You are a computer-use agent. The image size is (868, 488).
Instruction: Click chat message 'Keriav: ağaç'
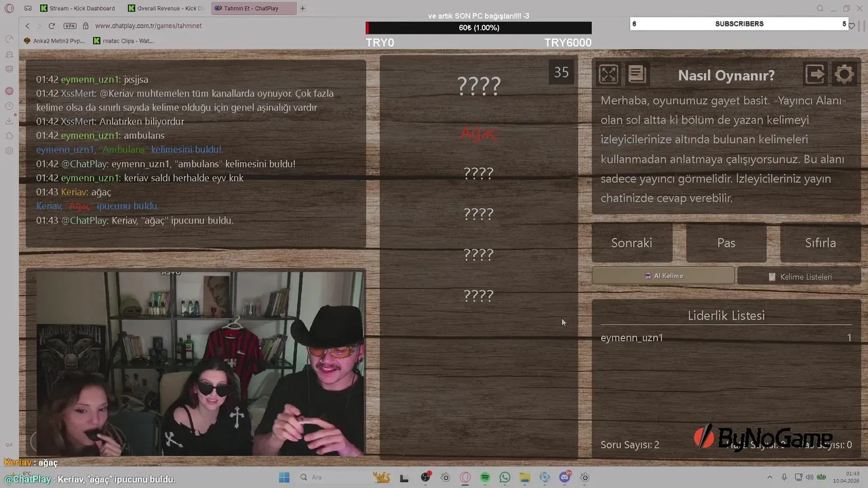point(73,192)
